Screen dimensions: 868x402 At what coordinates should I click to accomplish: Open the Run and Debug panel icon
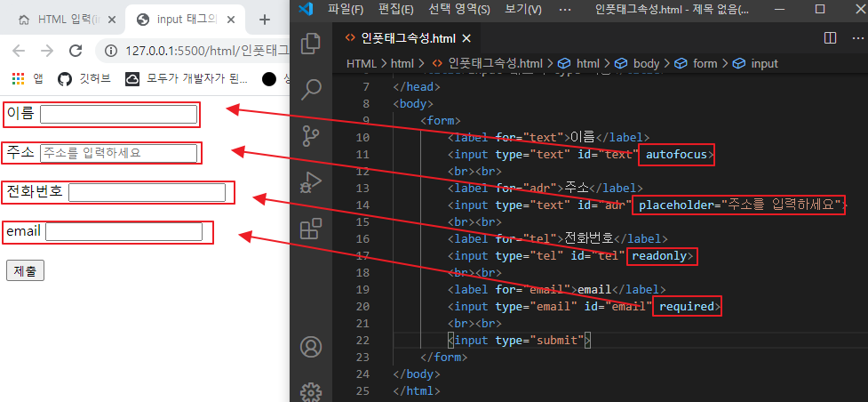tap(311, 181)
